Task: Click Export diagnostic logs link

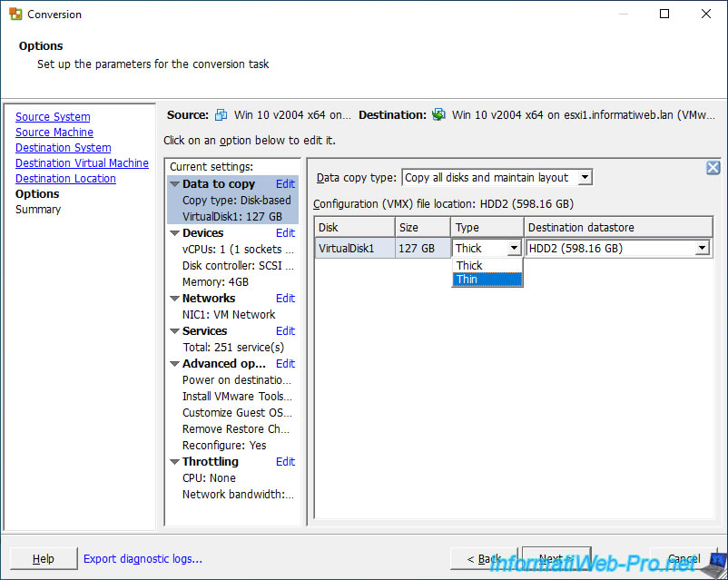Action: [143, 559]
